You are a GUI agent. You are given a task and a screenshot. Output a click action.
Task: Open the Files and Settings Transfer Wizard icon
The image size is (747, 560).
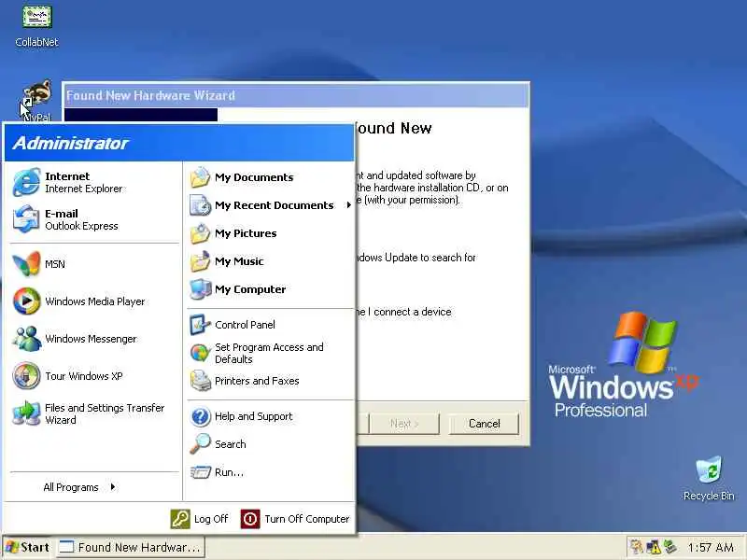27,413
